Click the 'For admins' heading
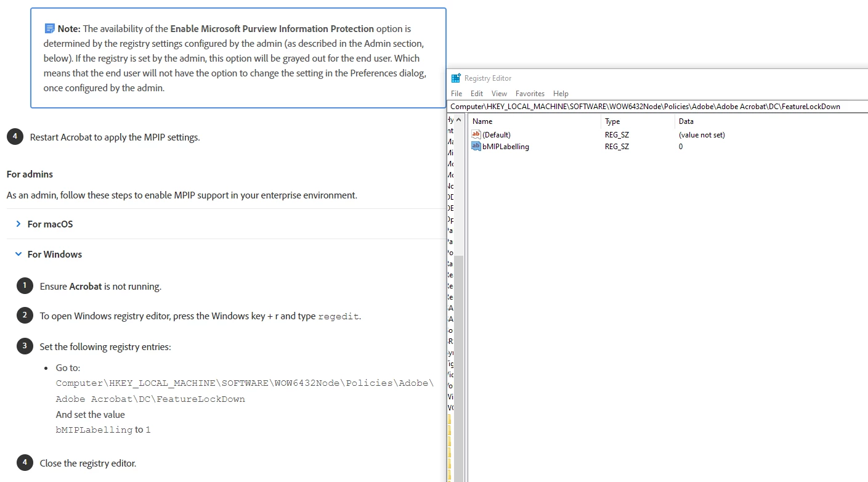Image resolution: width=868 pixels, height=482 pixels. 30,174
